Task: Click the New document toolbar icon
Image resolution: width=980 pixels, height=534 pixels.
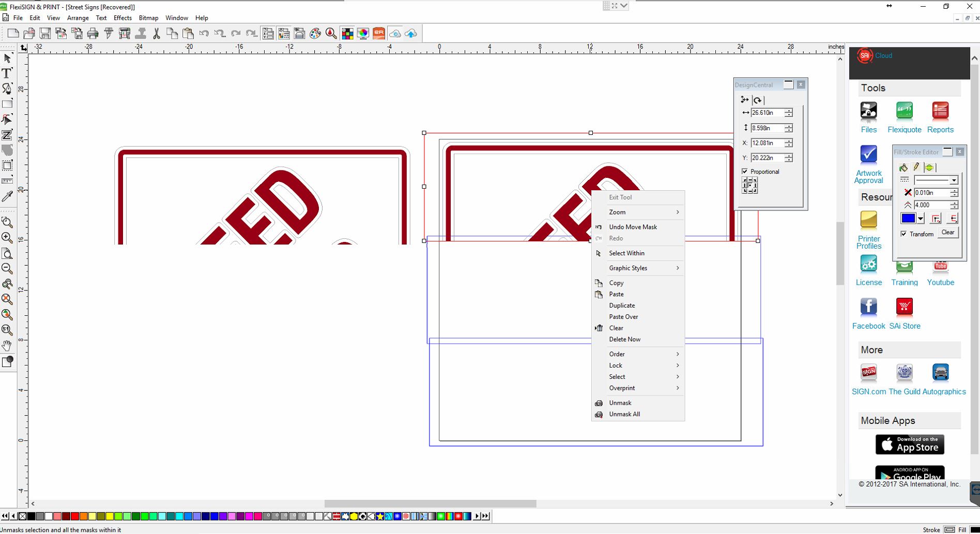Action: tap(13, 34)
